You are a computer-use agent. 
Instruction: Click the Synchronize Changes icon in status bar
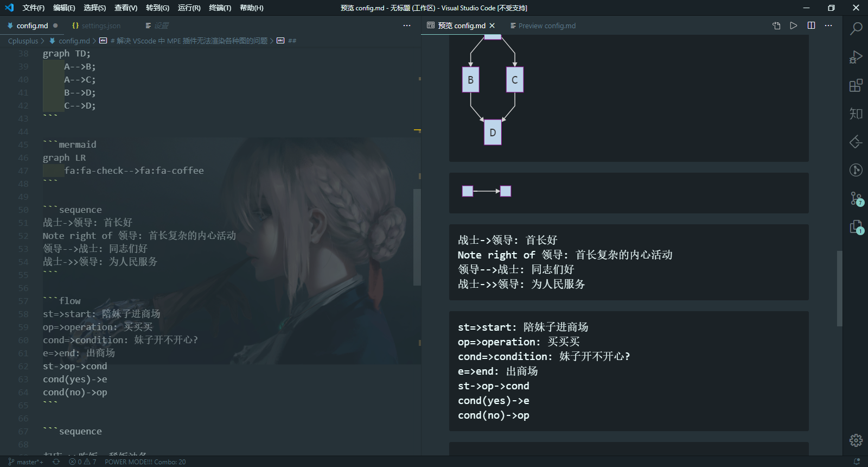tap(56, 462)
